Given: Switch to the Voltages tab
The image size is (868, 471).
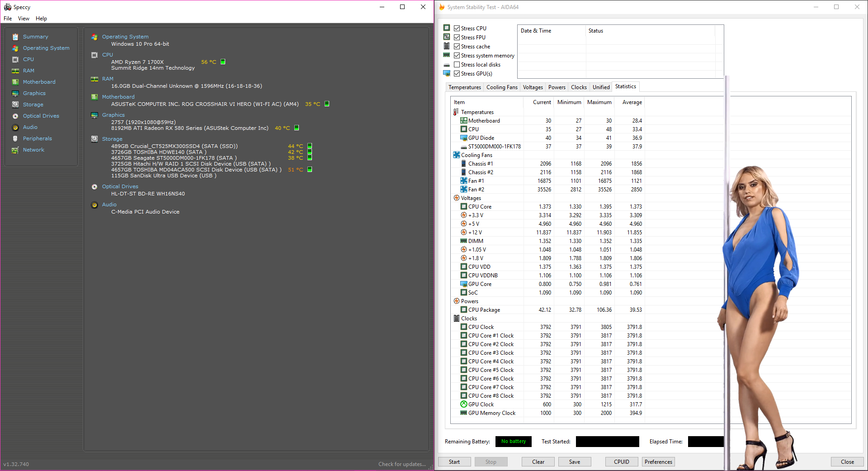Looking at the screenshot, I should (533, 87).
